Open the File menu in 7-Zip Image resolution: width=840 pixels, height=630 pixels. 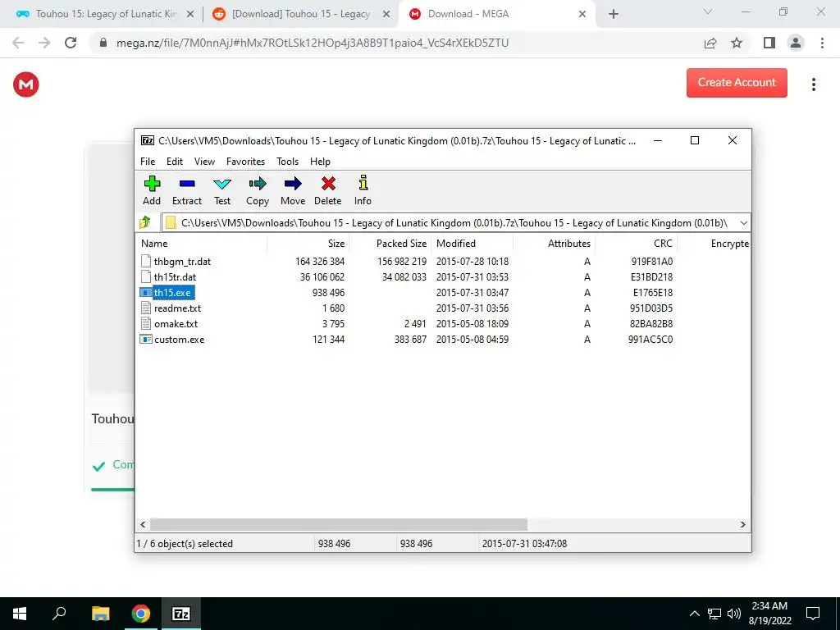148,162
